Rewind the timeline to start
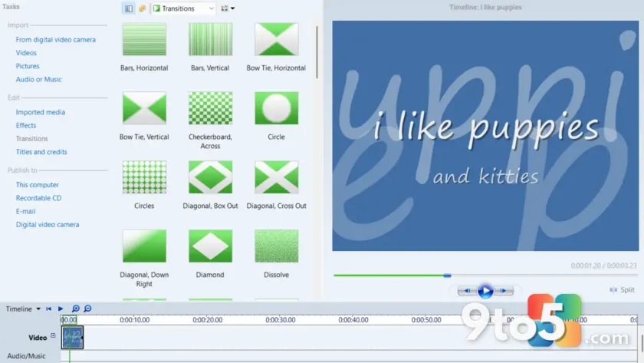Viewport: 644px width, 363px height. [49, 309]
